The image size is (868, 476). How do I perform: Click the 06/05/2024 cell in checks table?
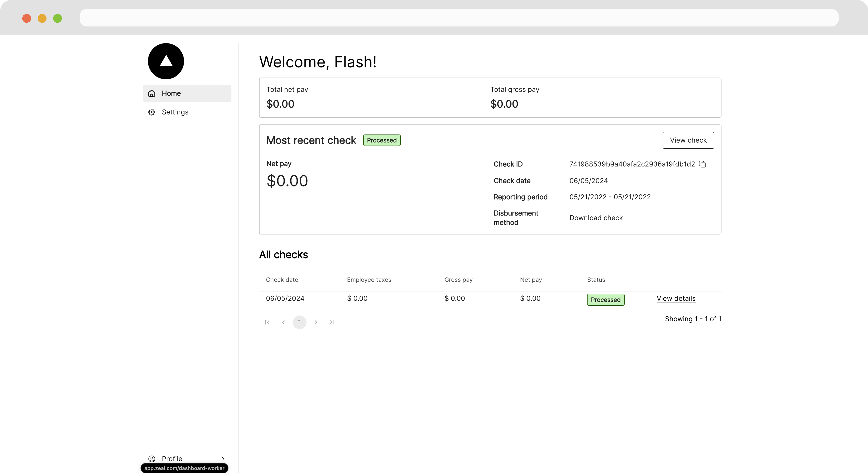point(285,298)
